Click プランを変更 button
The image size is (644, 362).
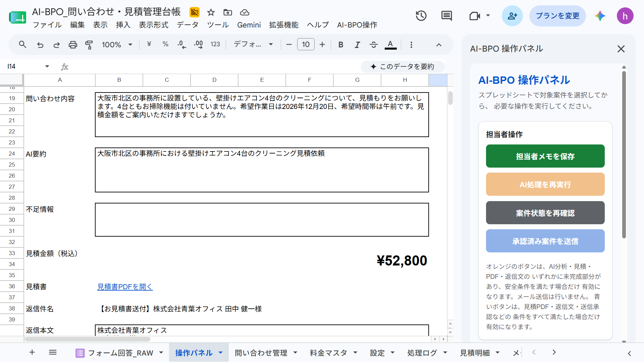point(557,16)
